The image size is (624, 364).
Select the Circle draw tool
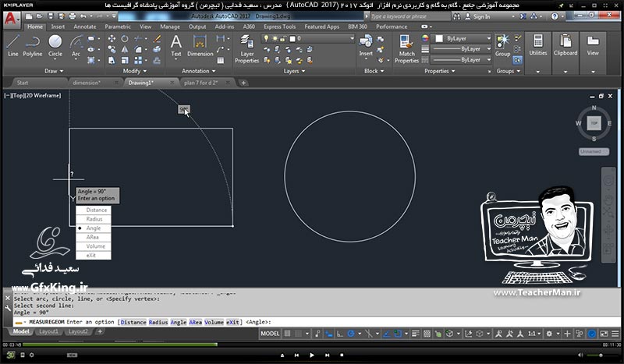pyautogui.click(x=55, y=45)
